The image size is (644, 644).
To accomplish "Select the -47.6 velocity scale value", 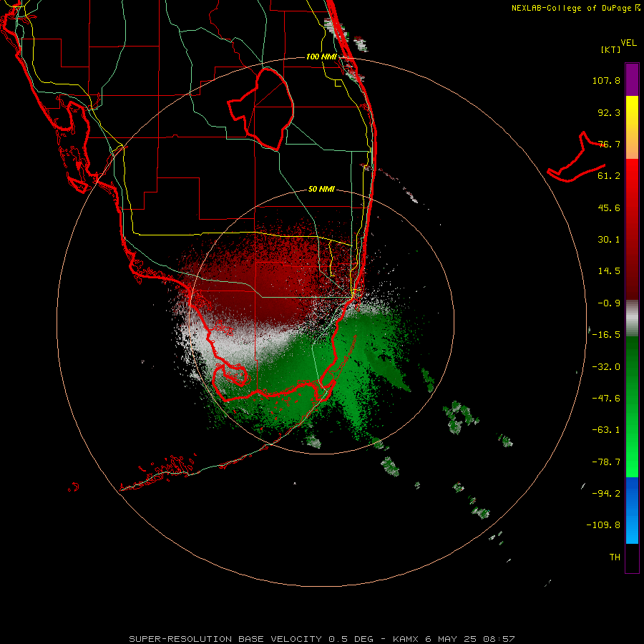I will (x=606, y=399).
